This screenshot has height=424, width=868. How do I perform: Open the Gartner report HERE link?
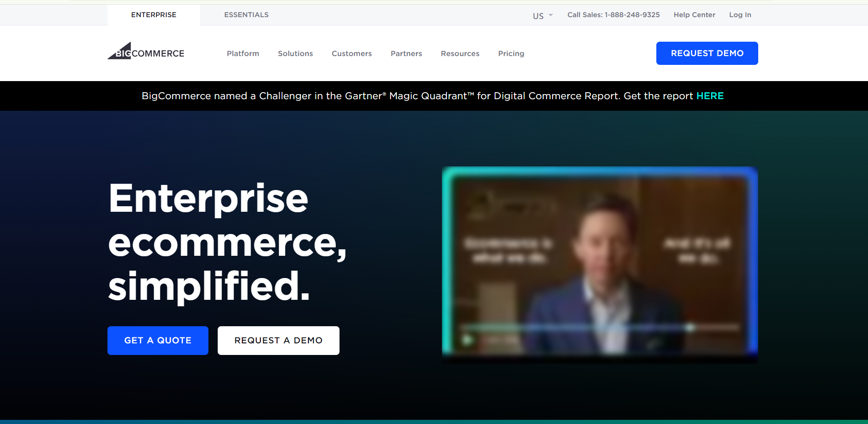tap(710, 96)
